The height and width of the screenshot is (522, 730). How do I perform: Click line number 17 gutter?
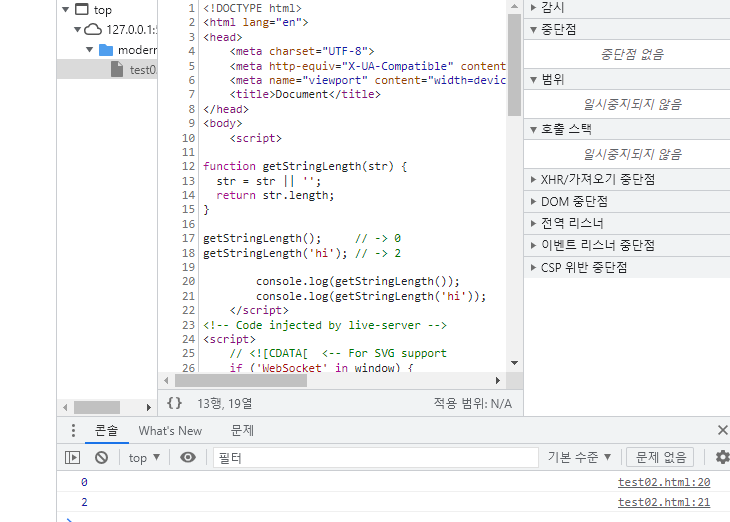188,238
